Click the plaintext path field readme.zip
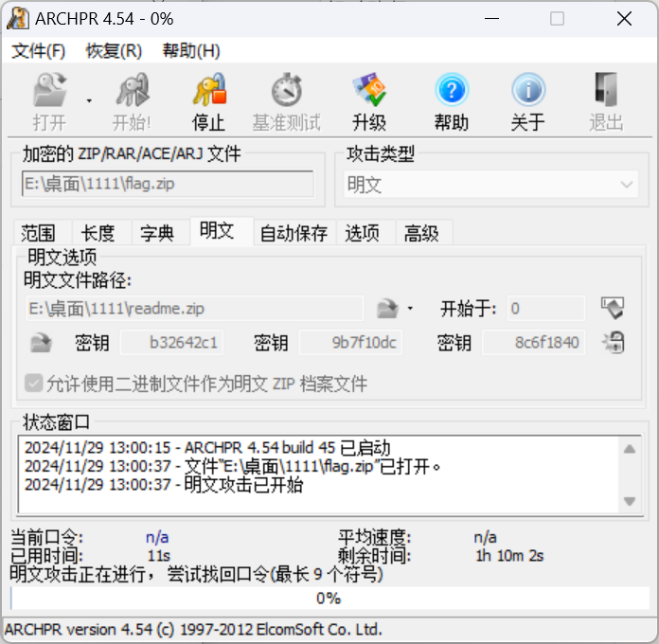Image resolution: width=659 pixels, height=644 pixels. click(x=195, y=309)
